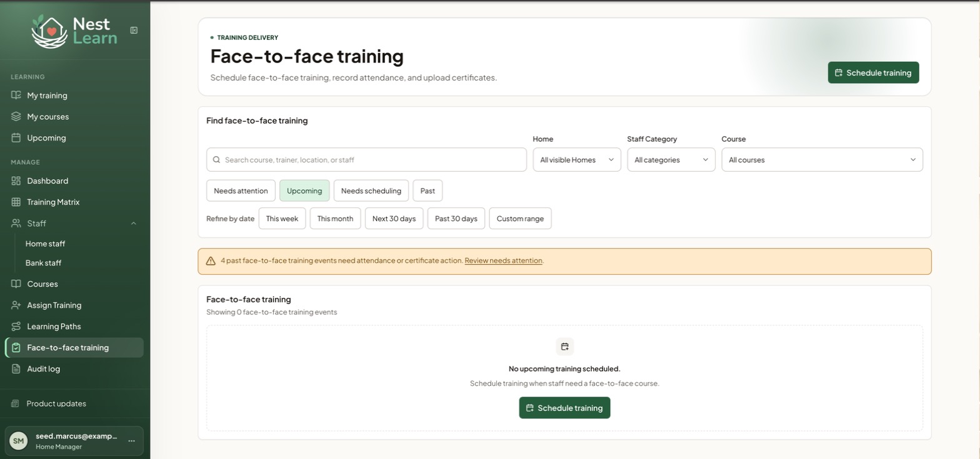Click the Learning Paths route icon
This screenshot has height=459, width=980.
[x=16, y=327]
